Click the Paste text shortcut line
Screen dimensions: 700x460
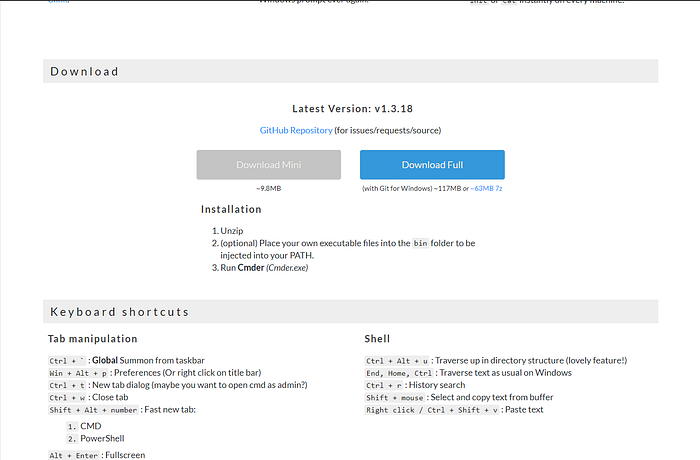454,410
